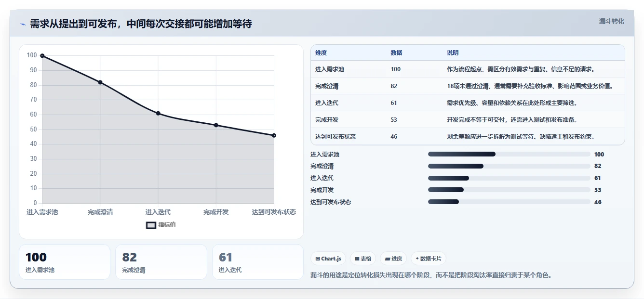Click the progress value 53
This screenshot has width=644, height=299.
598,190
